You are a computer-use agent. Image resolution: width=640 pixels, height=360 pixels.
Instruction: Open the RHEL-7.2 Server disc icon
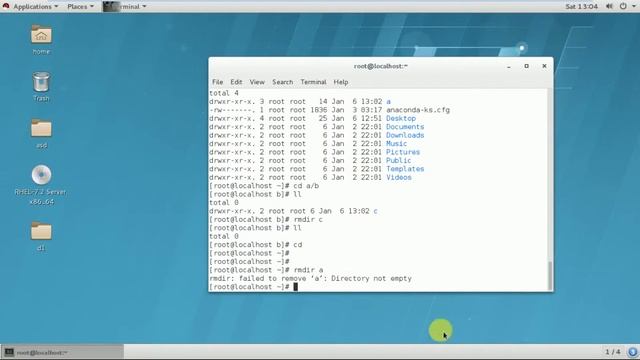[x=41, y=175]
